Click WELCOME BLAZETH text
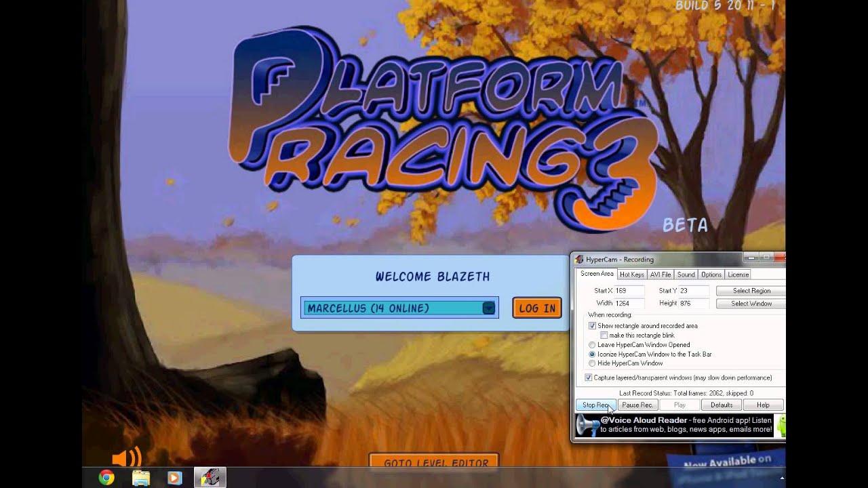The image size is (868, 488). (x=433, y=277)
